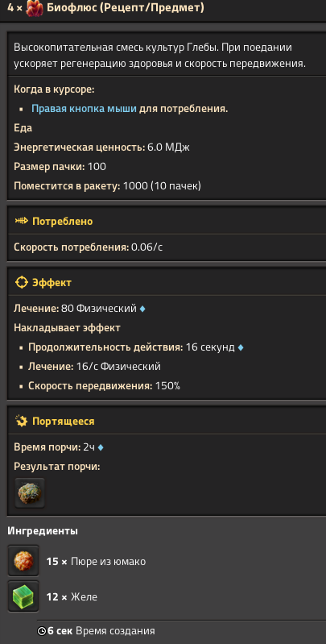Click blue diamond next to 16 секунд

(241, 347)
